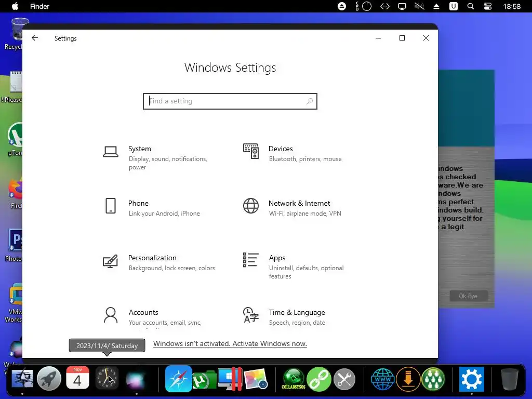Click 'Background, lock screen, colors' description
Image resolution: width=532 pixels, height=399 pixels.
coord(171,268)
